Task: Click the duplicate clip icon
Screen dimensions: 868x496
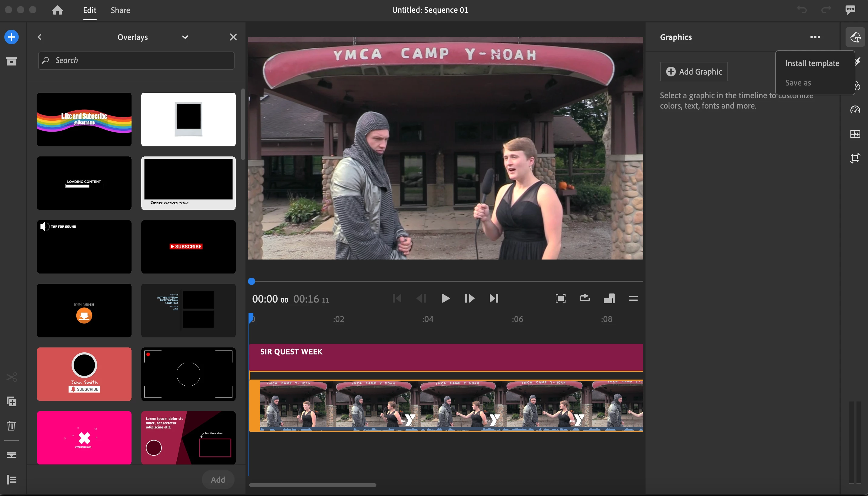Action: 11,401
